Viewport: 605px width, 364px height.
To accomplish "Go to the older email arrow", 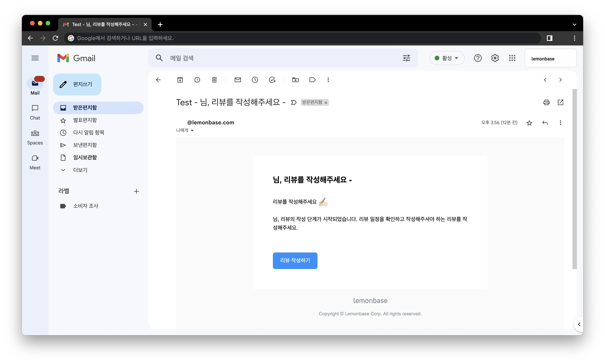I will coord(560,80).
